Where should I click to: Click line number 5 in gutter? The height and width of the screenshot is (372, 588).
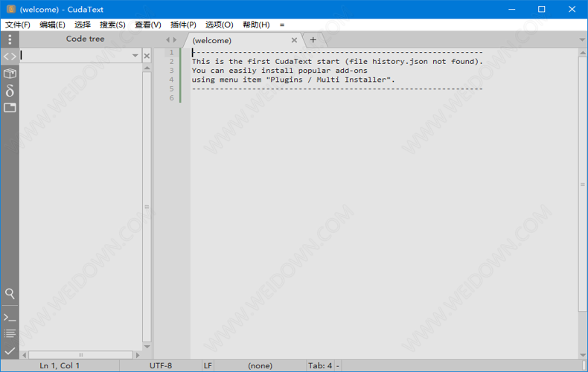171,89
